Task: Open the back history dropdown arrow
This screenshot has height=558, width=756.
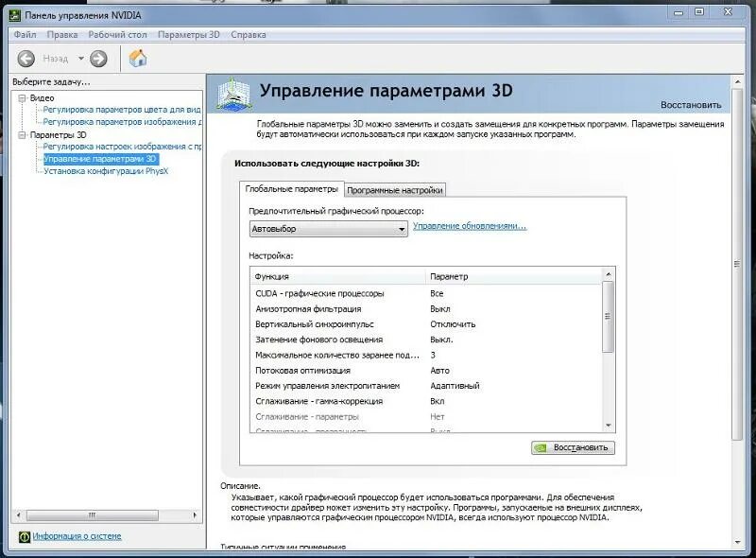Action: click(x=81, y=59)
